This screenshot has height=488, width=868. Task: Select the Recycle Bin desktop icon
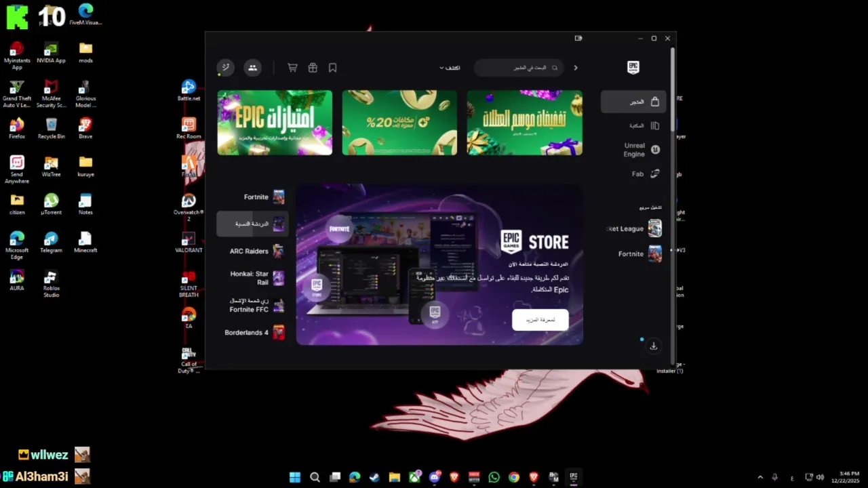click(x=51, y=129)
